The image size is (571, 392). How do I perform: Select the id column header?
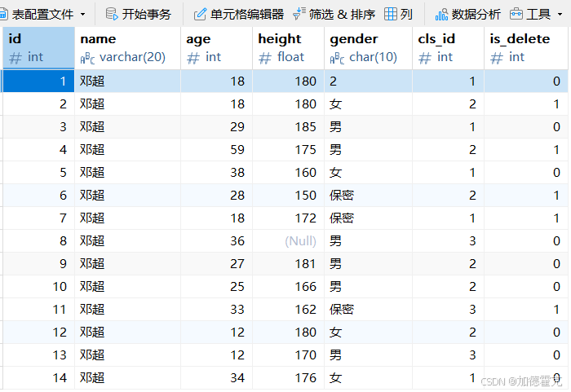point(38,48)
